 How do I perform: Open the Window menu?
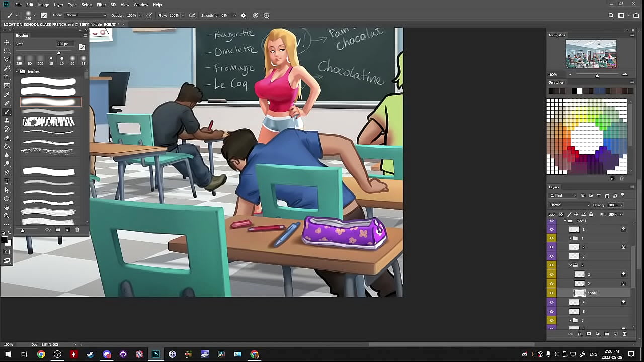(x=141, y=5)
